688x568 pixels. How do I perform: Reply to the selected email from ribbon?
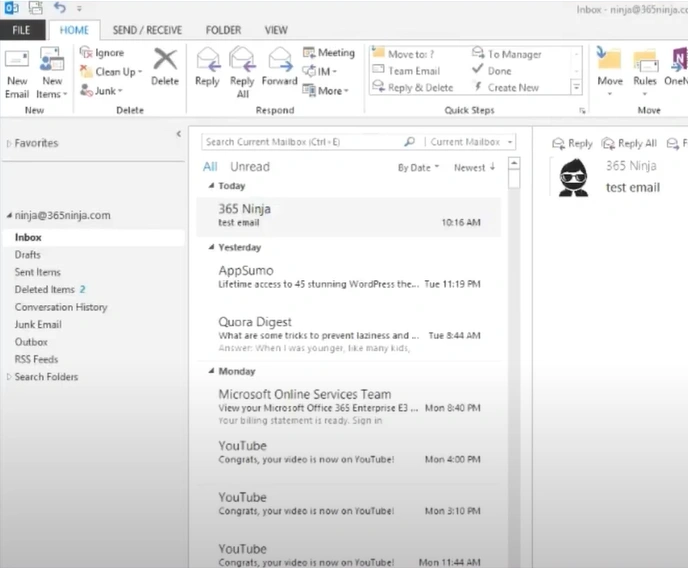(207, 67)
